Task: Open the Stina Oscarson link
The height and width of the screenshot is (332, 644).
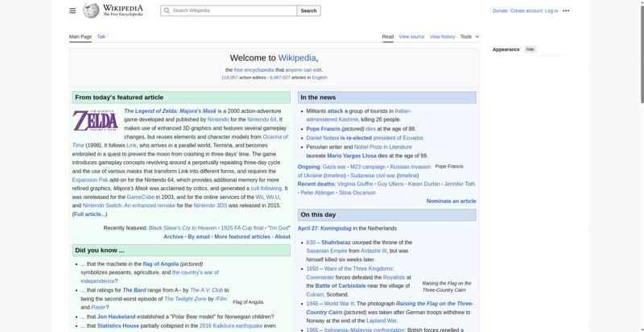Action: pos(357,193)
